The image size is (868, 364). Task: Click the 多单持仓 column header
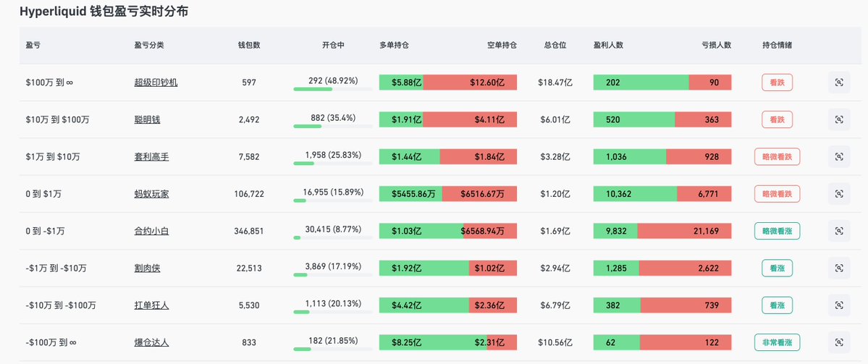pos(394,46)
